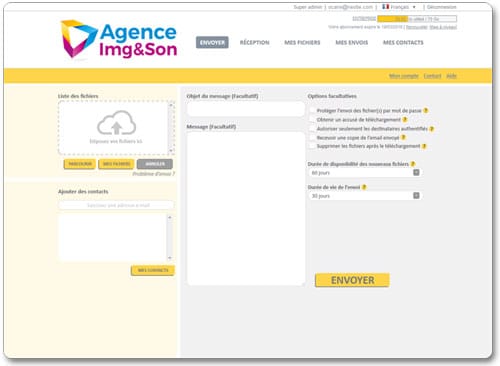Enable Supprimer les fichiers après le téléchargement

[x=312, y=146]
